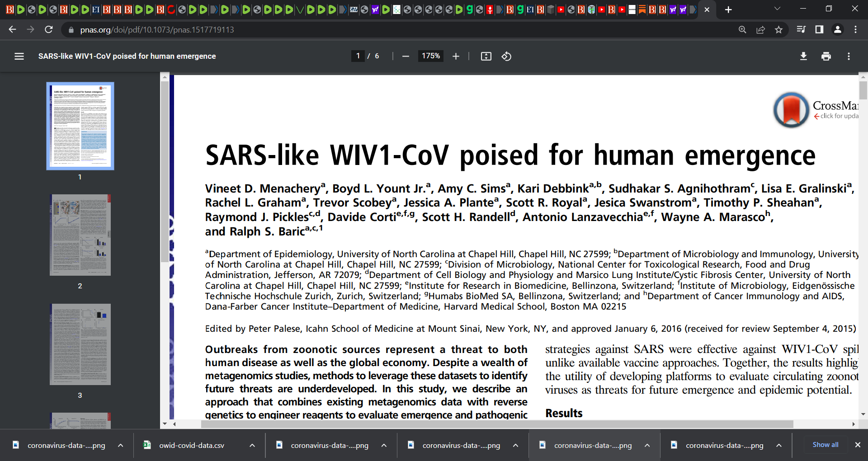Open Chrome three-dot menu
The height and width of the screenshot is (461, 868).
click(x=855, y=29)
